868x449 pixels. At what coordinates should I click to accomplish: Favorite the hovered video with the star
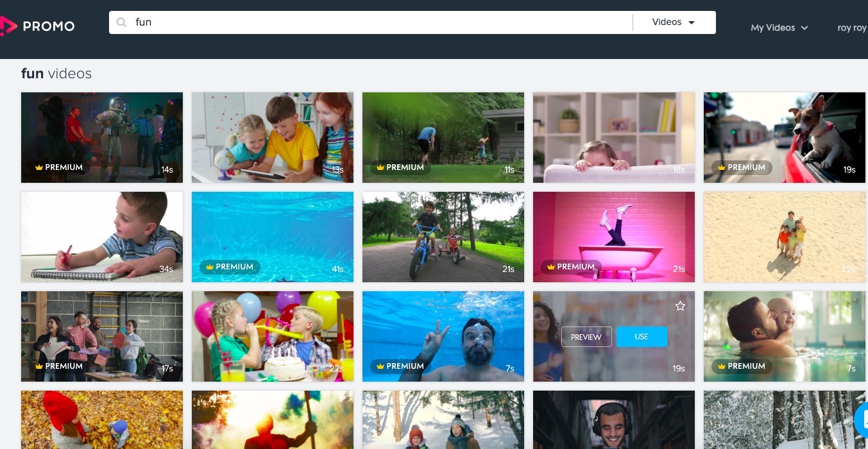(680, 307)
